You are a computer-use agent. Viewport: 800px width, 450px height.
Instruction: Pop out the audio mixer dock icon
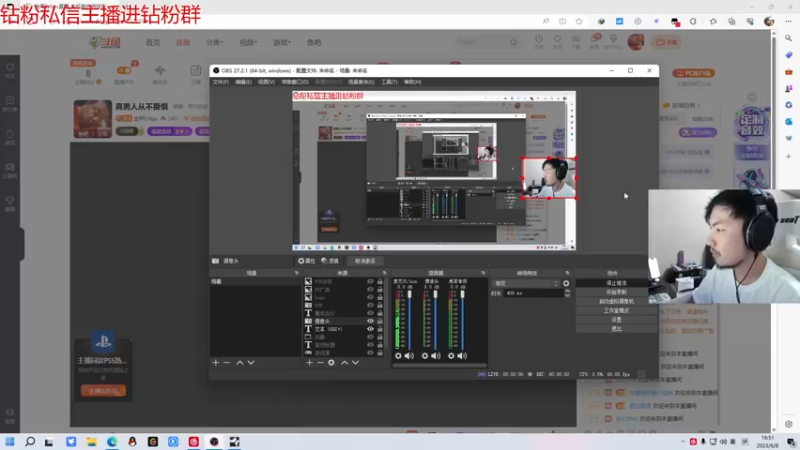coord(483,273)
